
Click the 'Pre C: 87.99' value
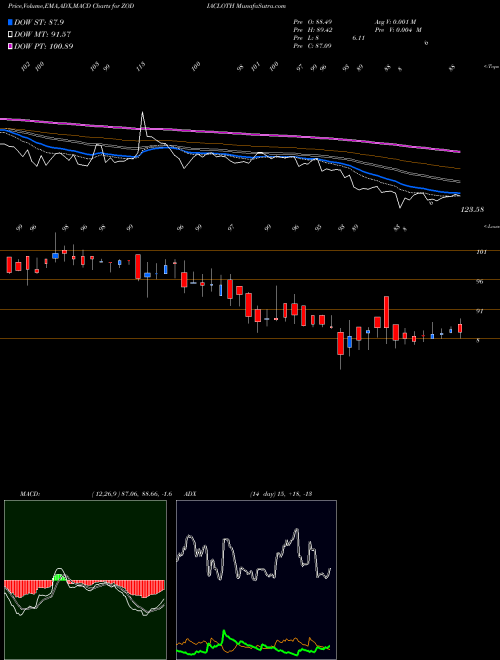pyautogui.click(x=313, y=46)
